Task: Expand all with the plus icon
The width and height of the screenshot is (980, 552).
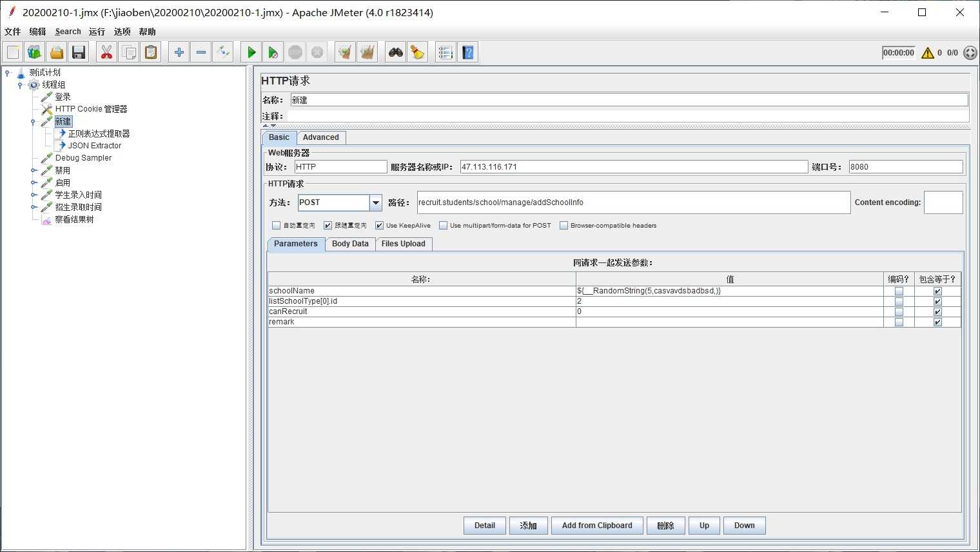Action: click(x=179, y=52)
